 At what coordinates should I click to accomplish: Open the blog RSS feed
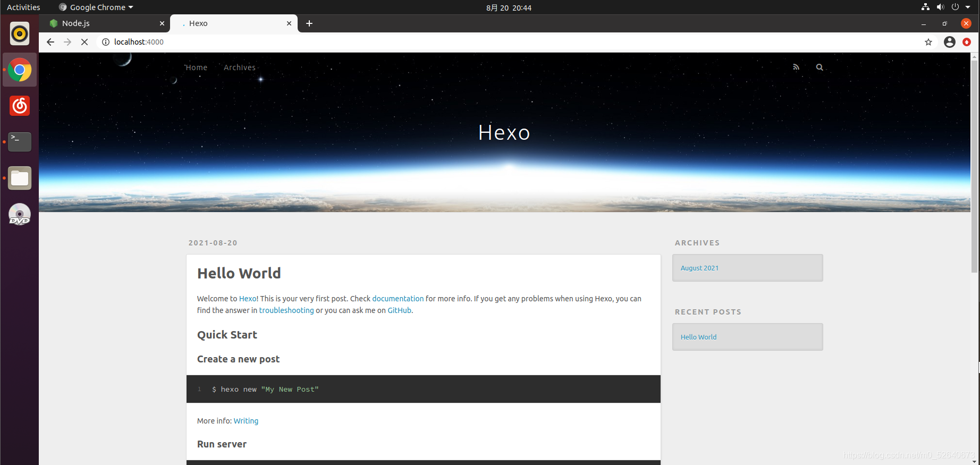coord(796,67)
